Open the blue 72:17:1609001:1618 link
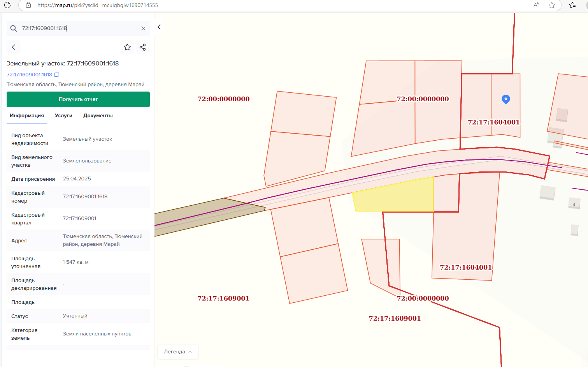This screenshot has width=588, height=367. (x=29, y=74)
